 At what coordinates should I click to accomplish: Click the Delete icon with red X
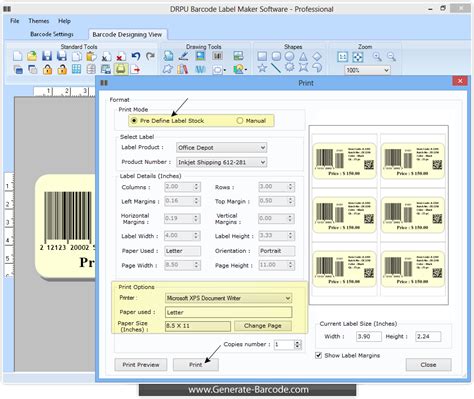(x=121, y=56)
